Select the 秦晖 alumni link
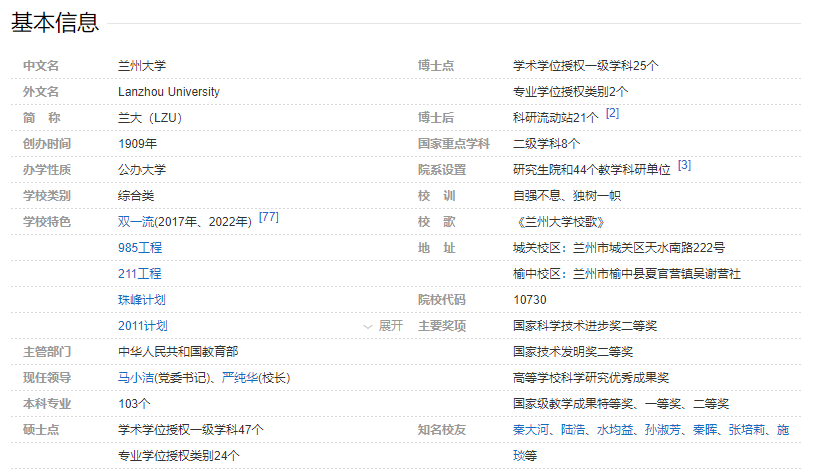Image resolution: width=815 pixels, height=476 pixels. pos(705,430)
